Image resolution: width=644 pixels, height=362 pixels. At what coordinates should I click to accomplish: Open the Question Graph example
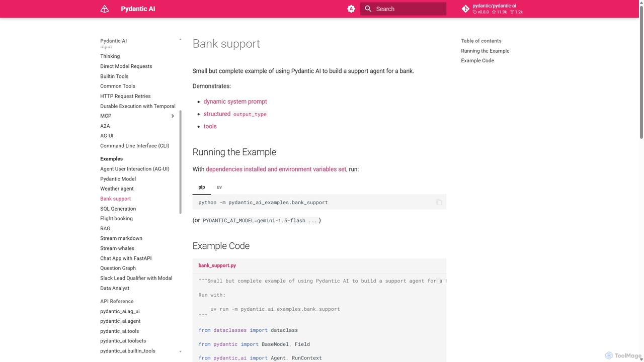coord(118,268)
